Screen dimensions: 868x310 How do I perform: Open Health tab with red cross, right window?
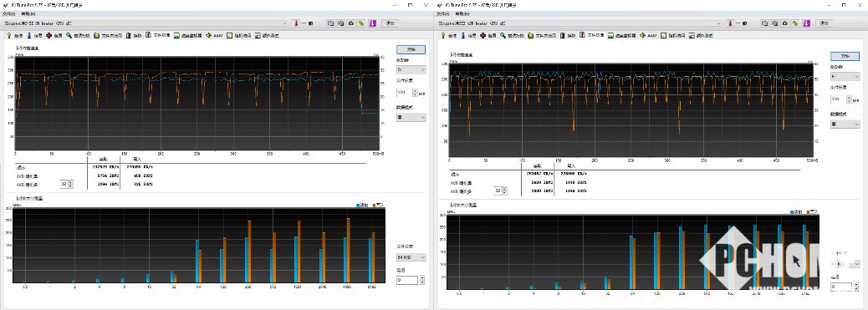pyautogui.click(x=488, y=35)
